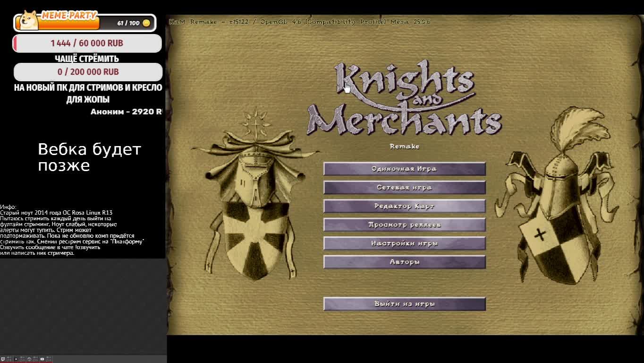Click the Doge avatar in Meme Party widget
Screen dimensions: 644x363
coord(28,21)
